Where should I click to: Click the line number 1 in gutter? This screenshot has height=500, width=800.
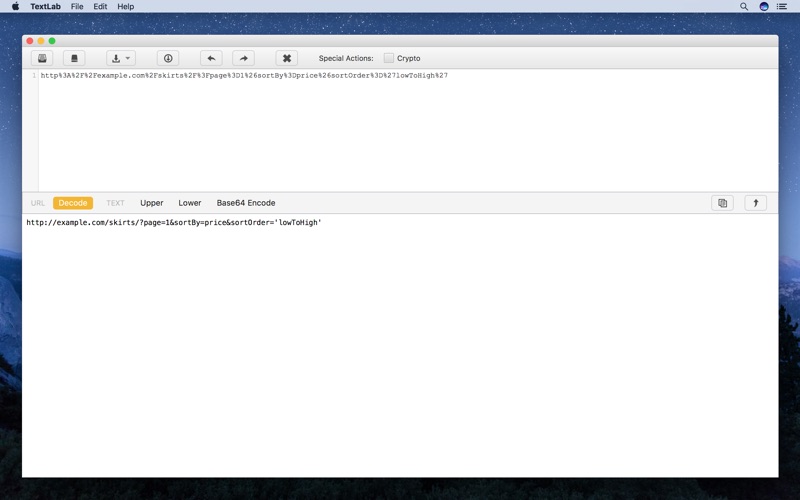click(34, 76)
